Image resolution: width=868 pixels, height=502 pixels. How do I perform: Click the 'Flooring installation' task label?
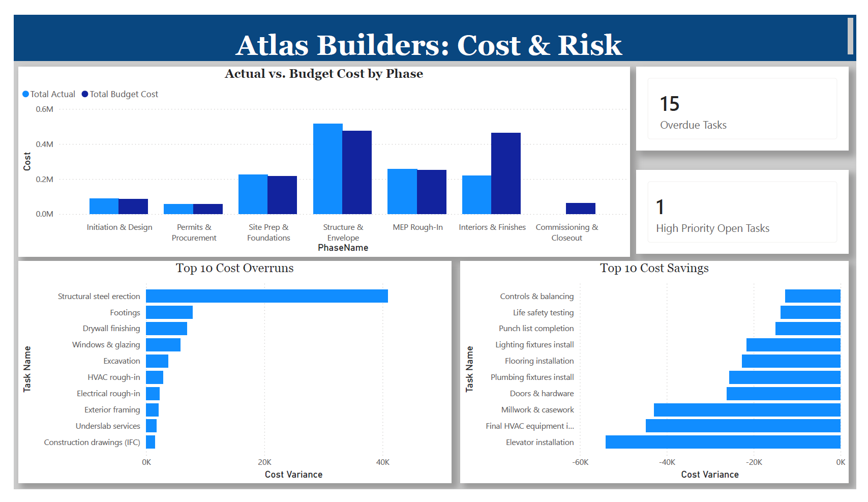click(539, 361)
